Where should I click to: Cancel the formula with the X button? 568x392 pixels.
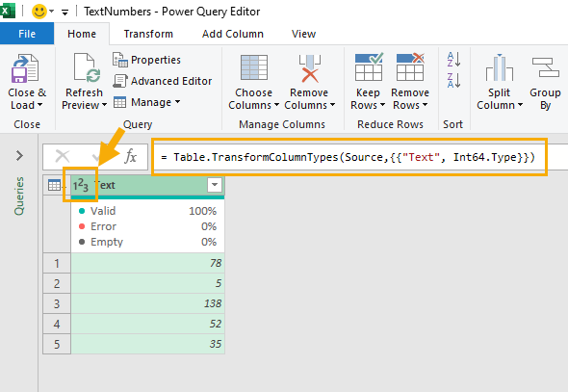(63, 156)
